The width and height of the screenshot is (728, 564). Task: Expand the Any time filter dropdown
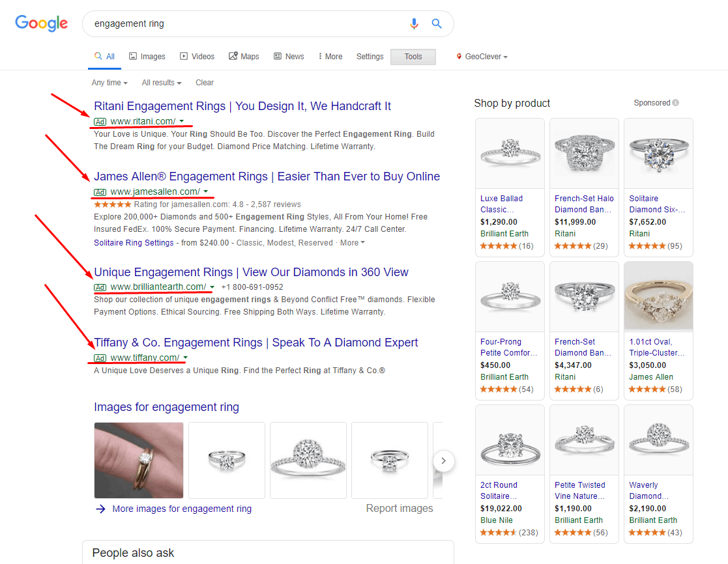109,83
